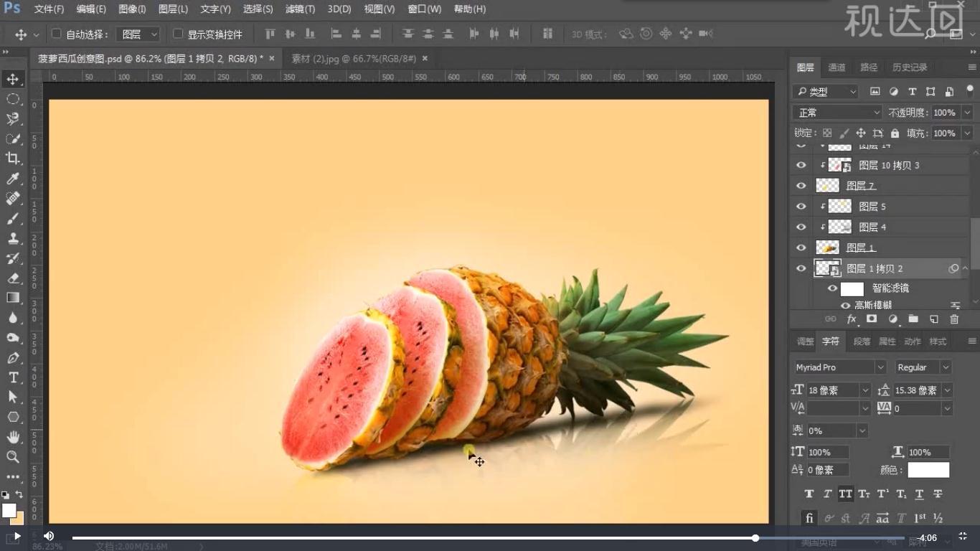Create new adjustment layer icon

(892, 319)
